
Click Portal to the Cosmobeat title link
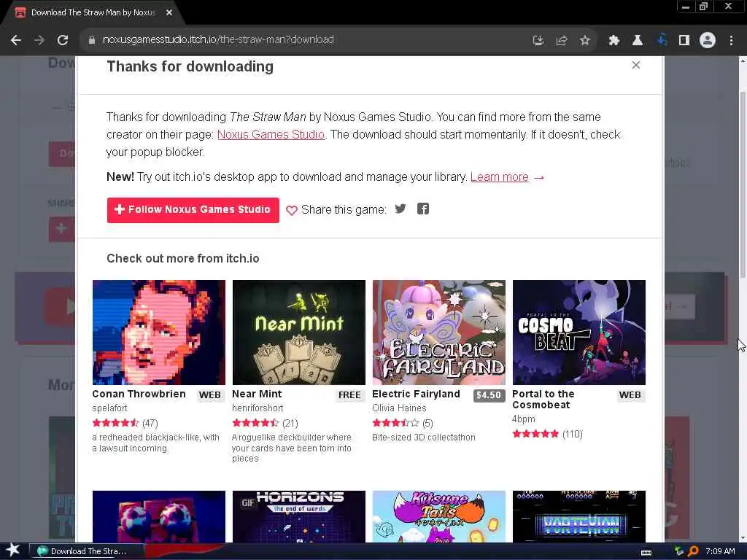click(x=543, y=400)
